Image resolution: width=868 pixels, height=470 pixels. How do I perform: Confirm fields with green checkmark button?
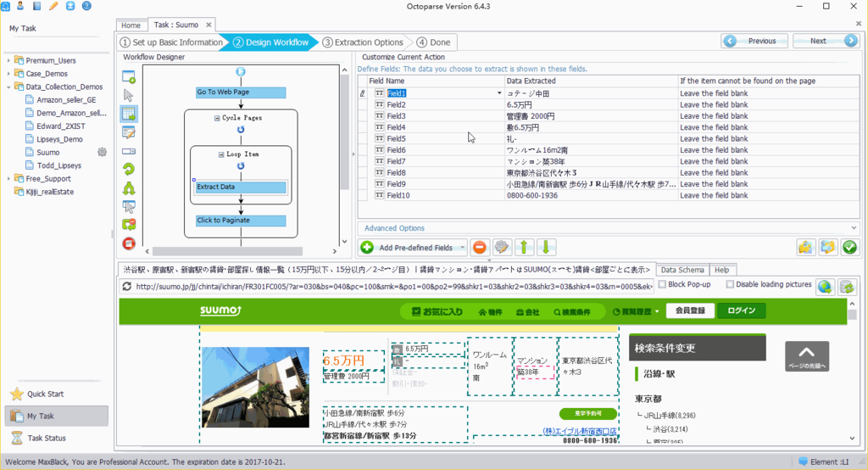point(849,248)
